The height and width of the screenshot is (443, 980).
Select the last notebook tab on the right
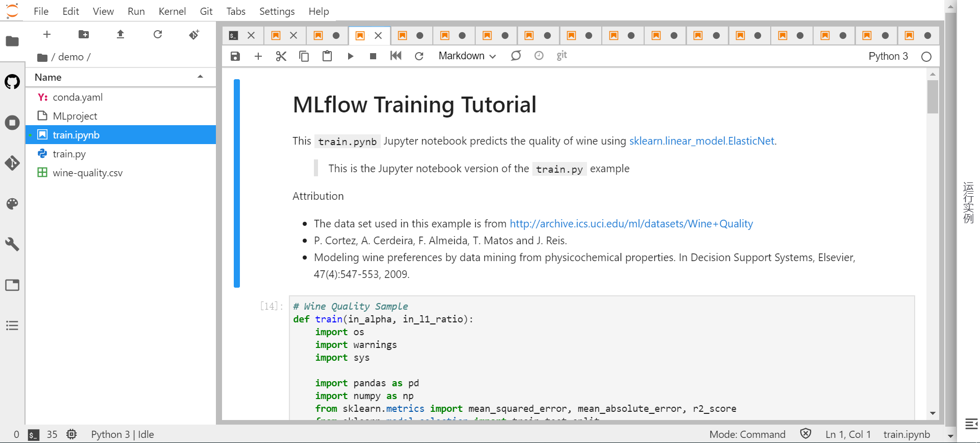918,35
